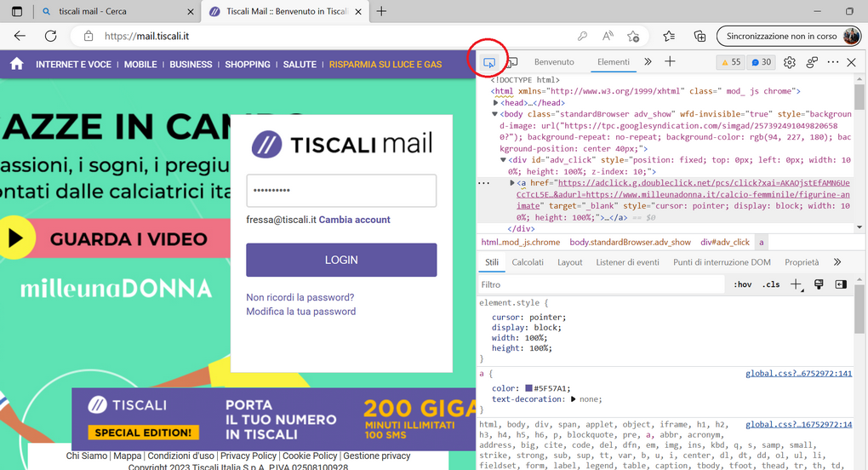Toggle computed styles sidebar icon
This screenshot has height=470, width=868.
pos(841,284)
